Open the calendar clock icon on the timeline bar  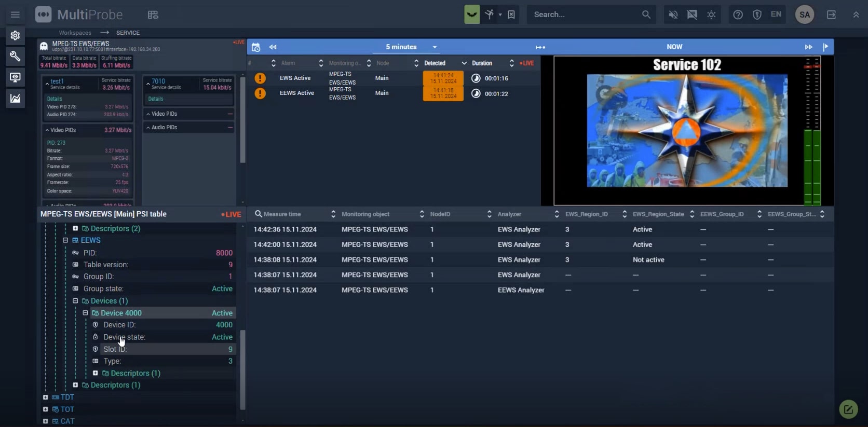tap(256, 47)
